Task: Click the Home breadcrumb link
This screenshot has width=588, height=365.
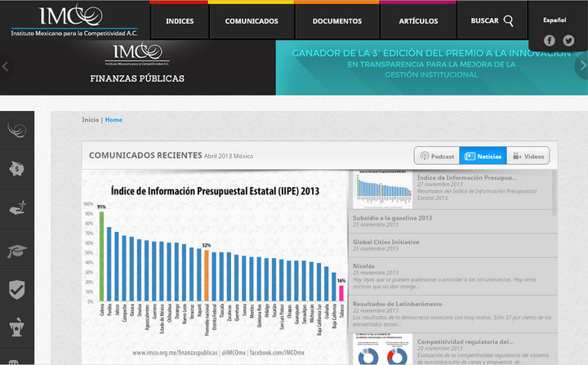Action: click(x=114, y=120)
